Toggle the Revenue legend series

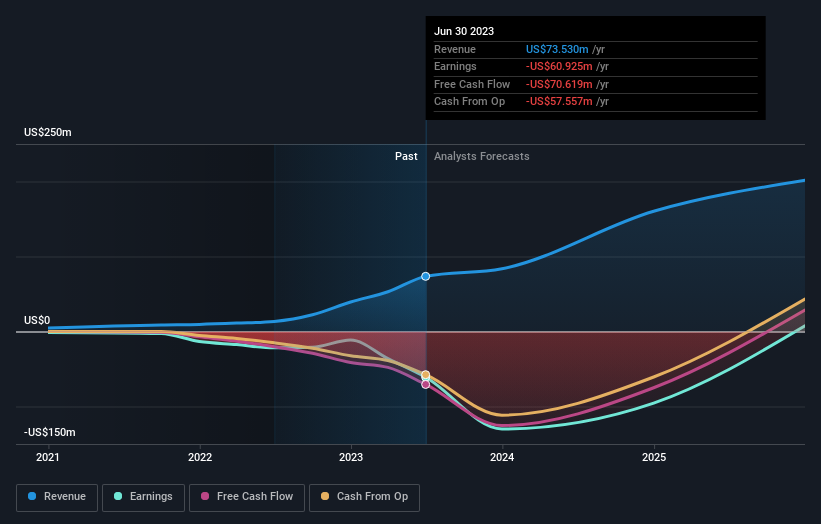tap(57, 497)
